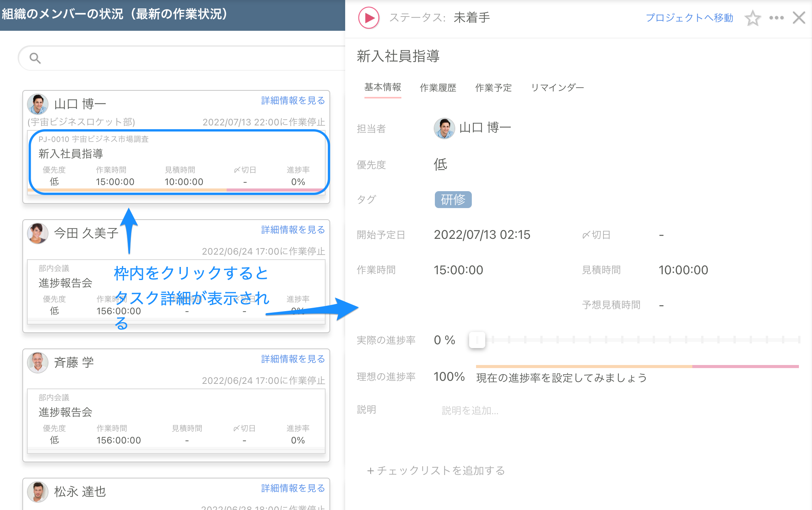Click 山口 博一 avatar in member card

click(x=38, y=104)
